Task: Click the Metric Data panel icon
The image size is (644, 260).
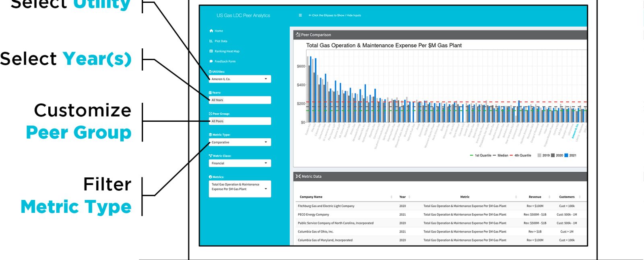Action: coord(298,177)
